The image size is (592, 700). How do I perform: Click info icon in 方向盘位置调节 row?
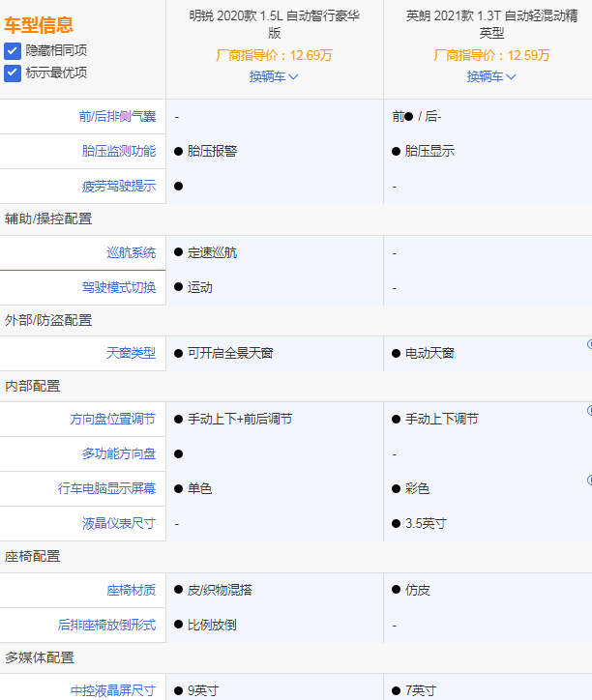click(588, 410)
